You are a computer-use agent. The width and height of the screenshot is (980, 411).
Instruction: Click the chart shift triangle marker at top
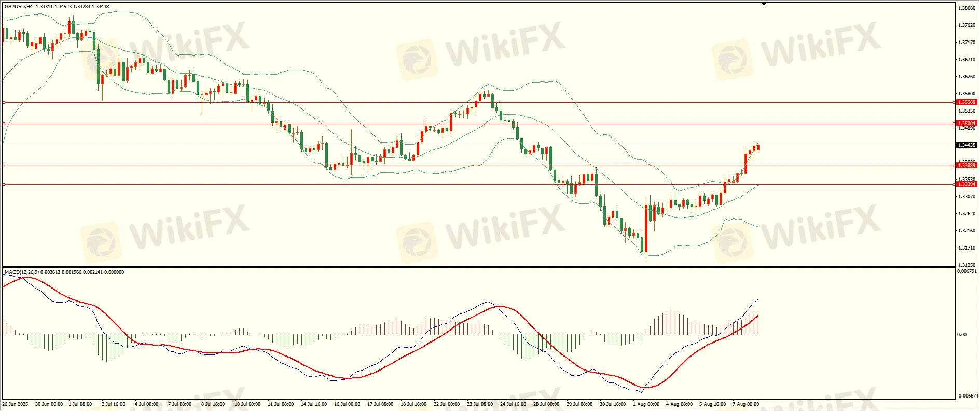point(764,4)
